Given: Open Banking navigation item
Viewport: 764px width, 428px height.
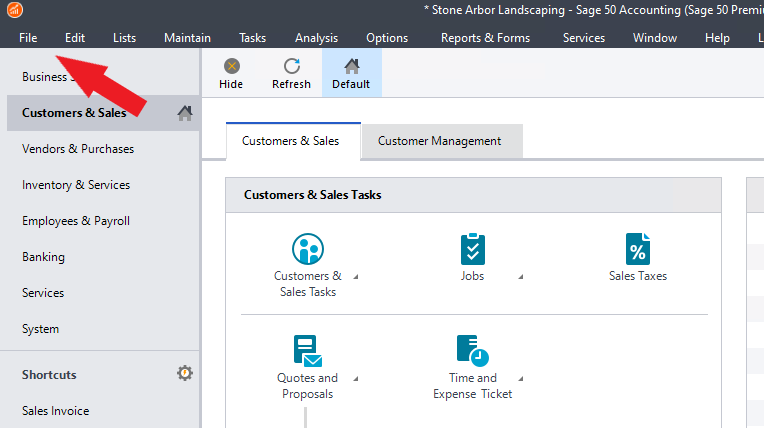Looking at the screenshot, I should pyautogui.click(x=43, y=257).
